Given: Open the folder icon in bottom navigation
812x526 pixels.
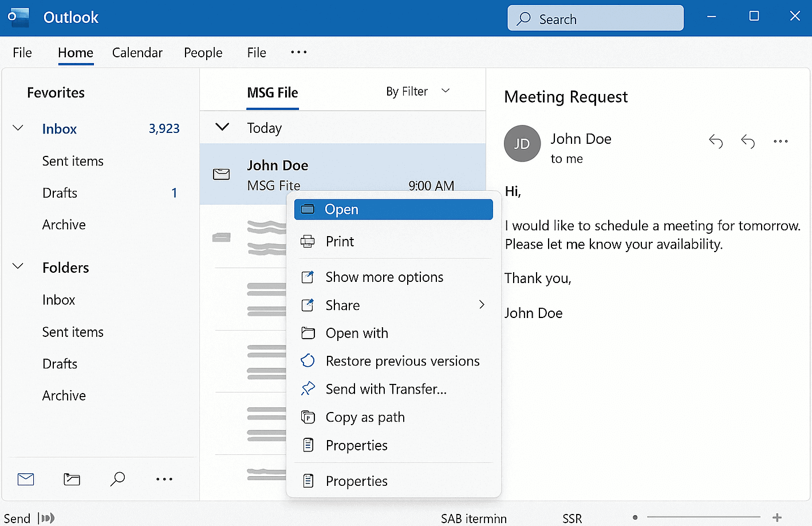Looking at the screenshot, I should pos(72,479).
